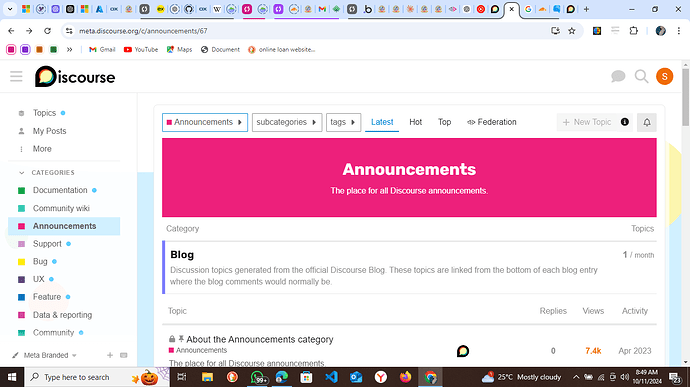690x387 pixels.
Task: Switch to the Federation tab
Action: tap(492, 122)
